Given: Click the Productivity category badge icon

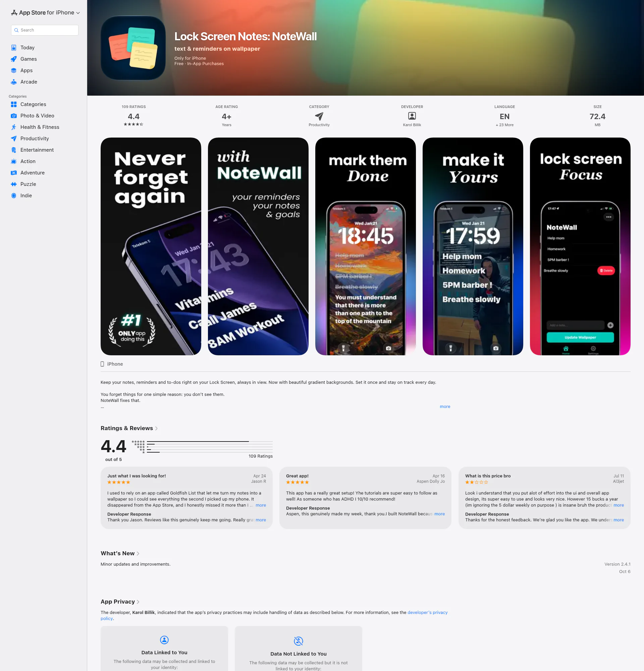Looking at the screenshot, I should [x=319, y=116].
